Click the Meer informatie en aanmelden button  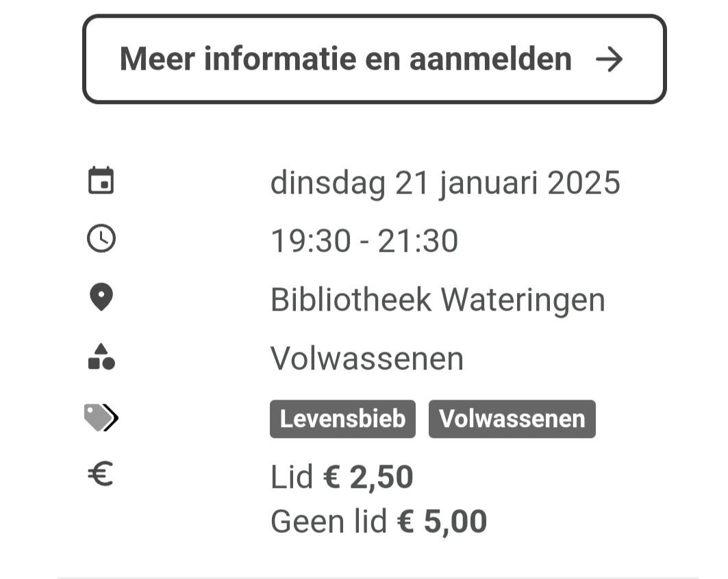[x=374, y=59]
